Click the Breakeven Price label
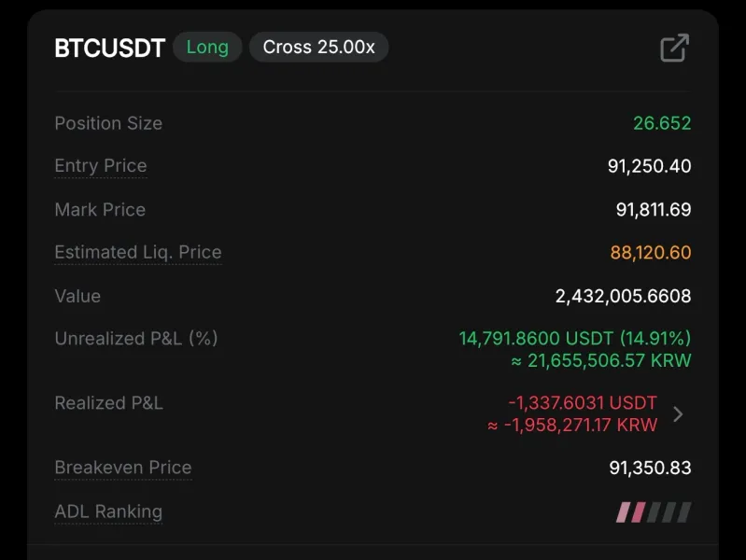This screenshot has height=560, width=746. click(123, 468)
